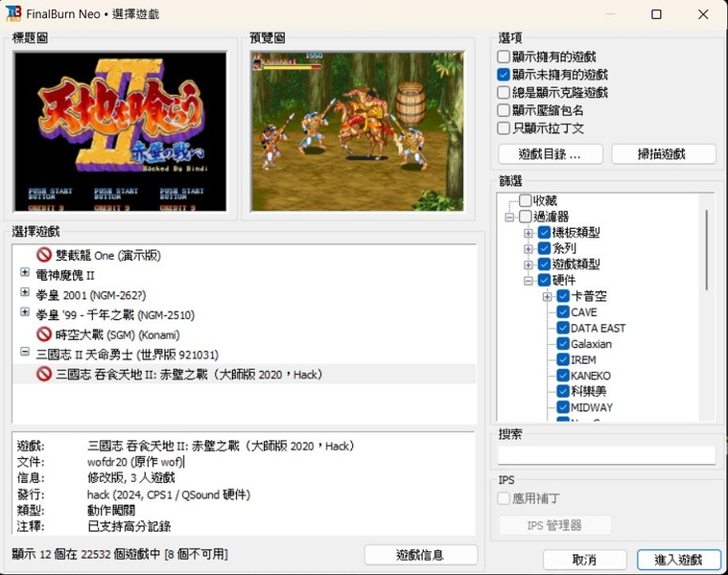The image size is (728, 575).
Task: Expand 拳皇 2001 (NGM-262?) clones
Action: pyautogui.click(x=25, y=291)
